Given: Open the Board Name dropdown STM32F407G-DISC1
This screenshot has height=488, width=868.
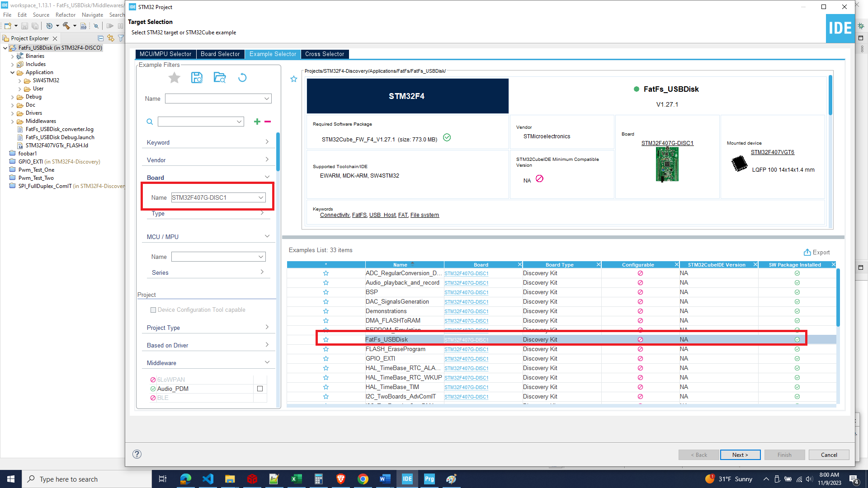Looking at the screenshot, I should pos(261,197).
